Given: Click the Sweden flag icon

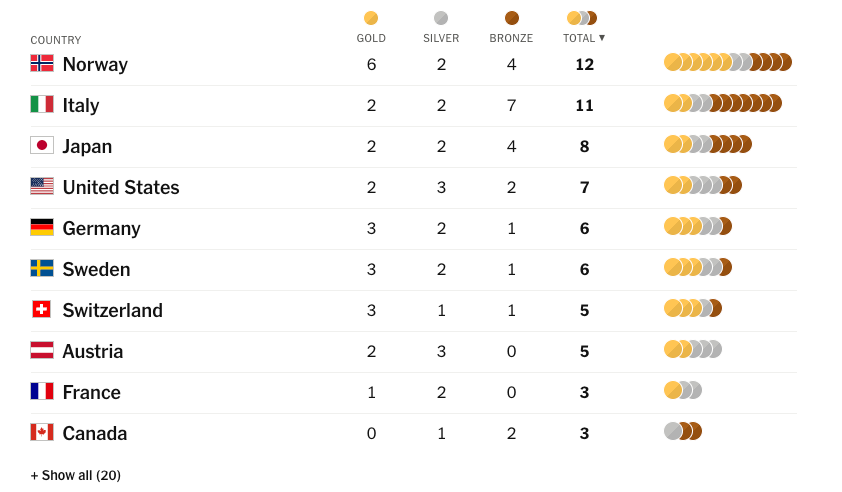Looking at the screenshot, I should coord(42,268).
